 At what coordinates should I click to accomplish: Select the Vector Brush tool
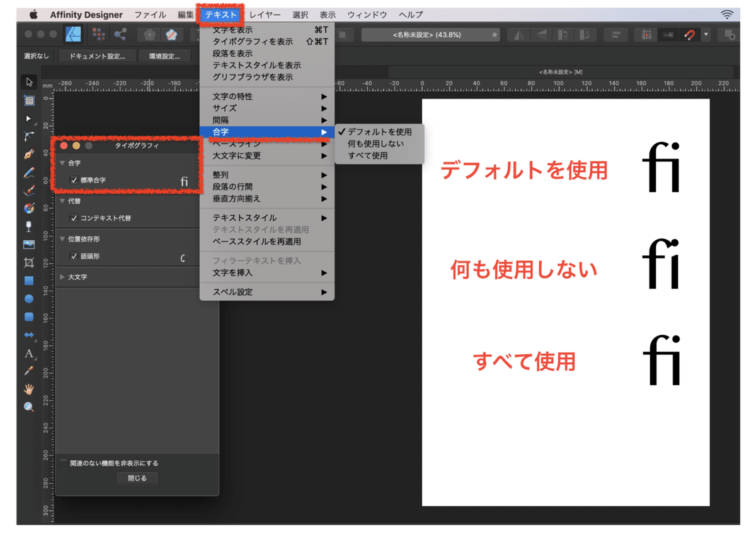click(29, 190)
